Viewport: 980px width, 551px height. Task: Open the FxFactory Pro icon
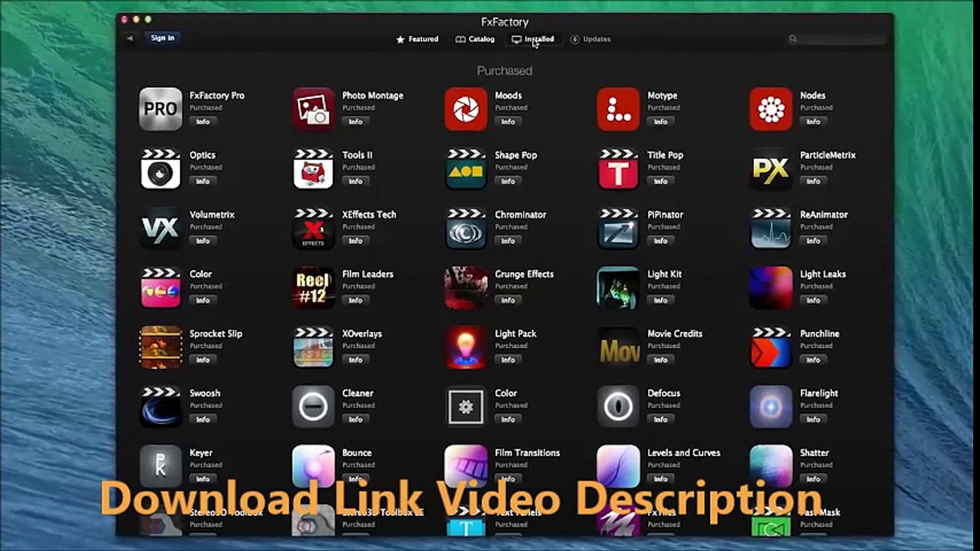click(x=160, y=109)
